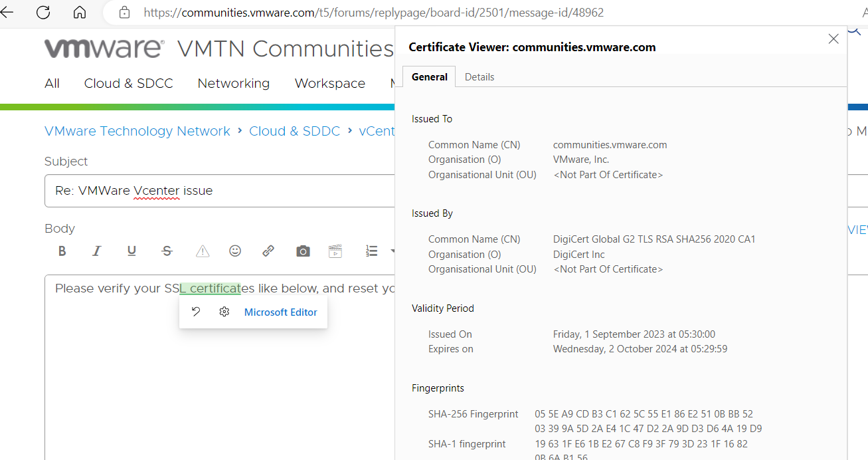The image size is (868, 460).
Task: Underline the selected text
Action: (x=131, y=251)
